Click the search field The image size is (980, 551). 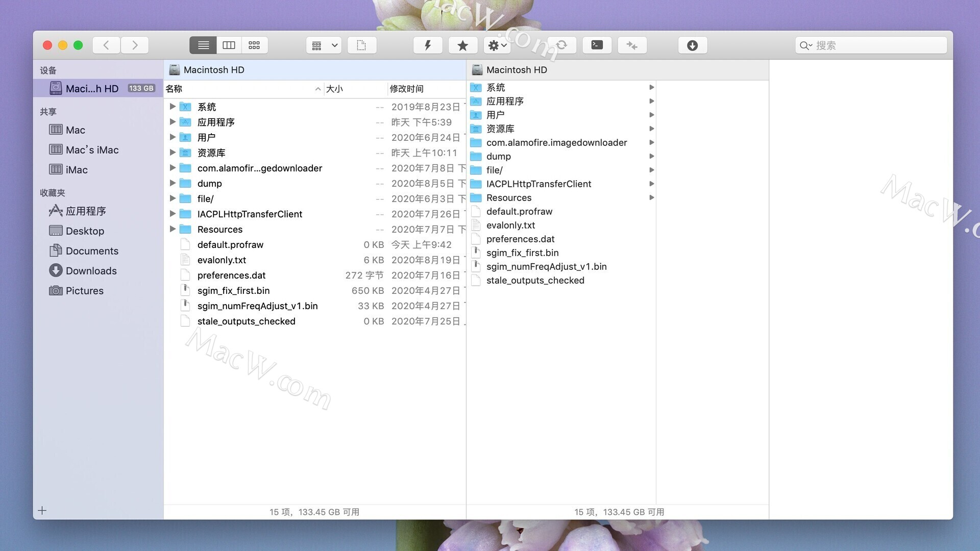tap(871, 45)
